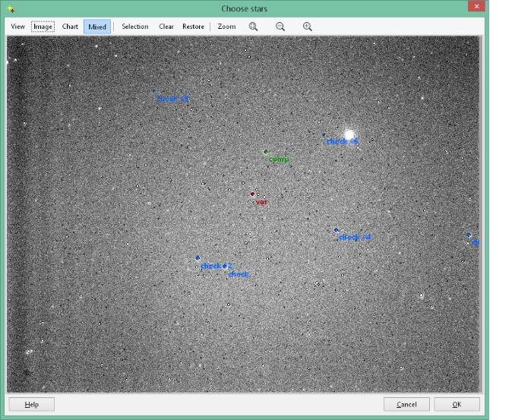Restore the previous star selection
Screen dimensions: 531x420
pyautogui.click(x=193, y=27)
